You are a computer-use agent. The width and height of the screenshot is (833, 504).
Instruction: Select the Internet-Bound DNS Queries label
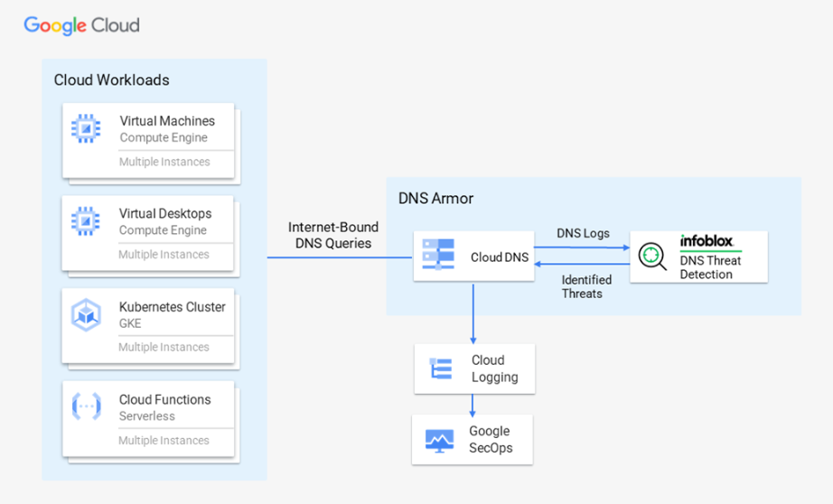coord(333,235)
